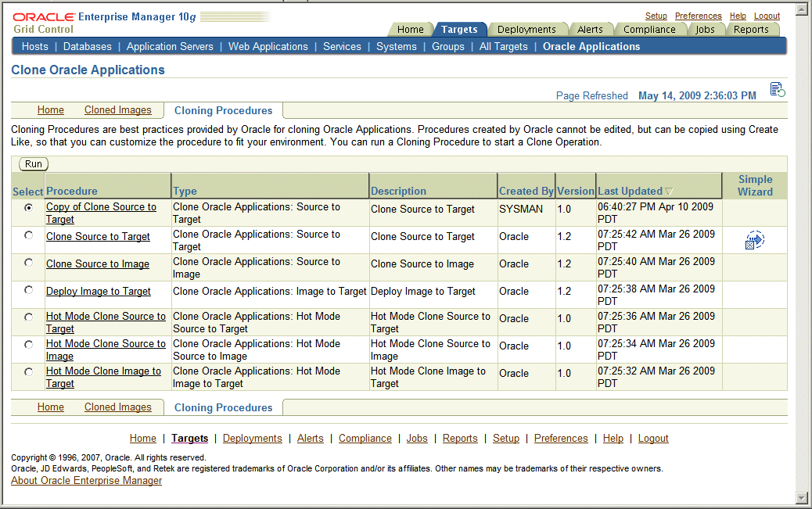Sort by Version column header
812x509 pixels.
click(x=576, y=191)
